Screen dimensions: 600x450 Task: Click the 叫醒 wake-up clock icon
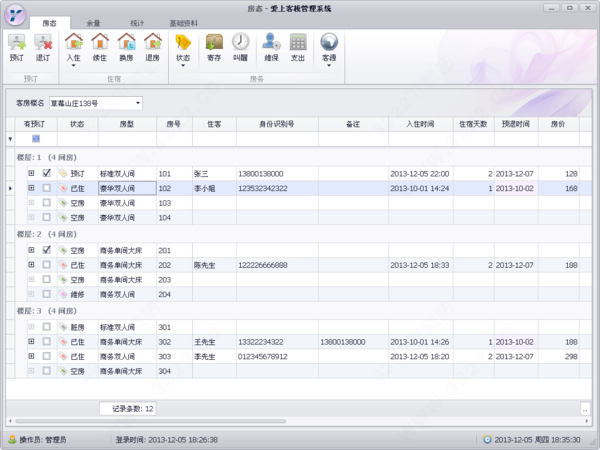click(241, 42)
